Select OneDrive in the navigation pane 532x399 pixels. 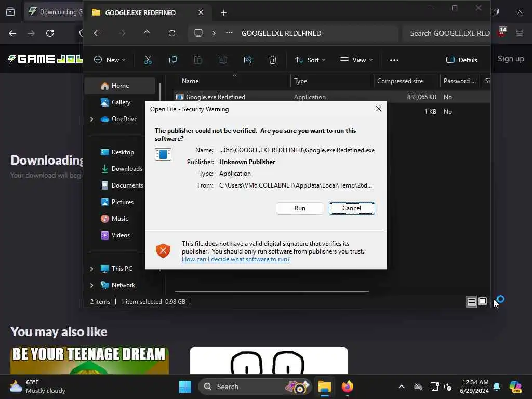pos(120,119)
